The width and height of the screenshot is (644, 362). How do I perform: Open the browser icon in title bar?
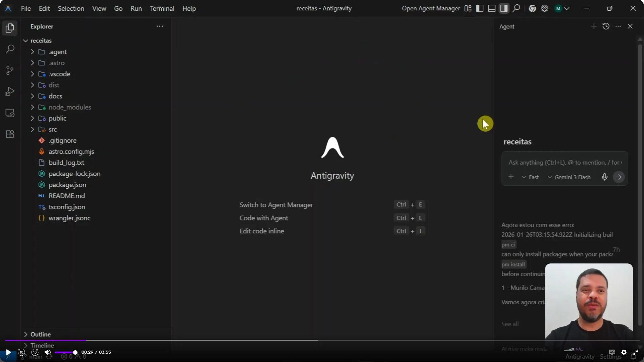pyautogui.click(x=532, y=8)
